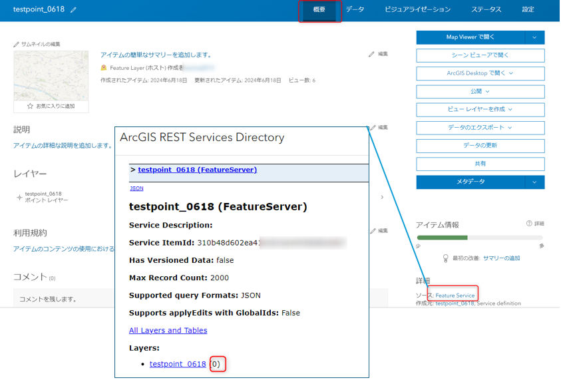
Task: Open the ArcGIS Desktop で開く dropdown
Action: (480, 73)
